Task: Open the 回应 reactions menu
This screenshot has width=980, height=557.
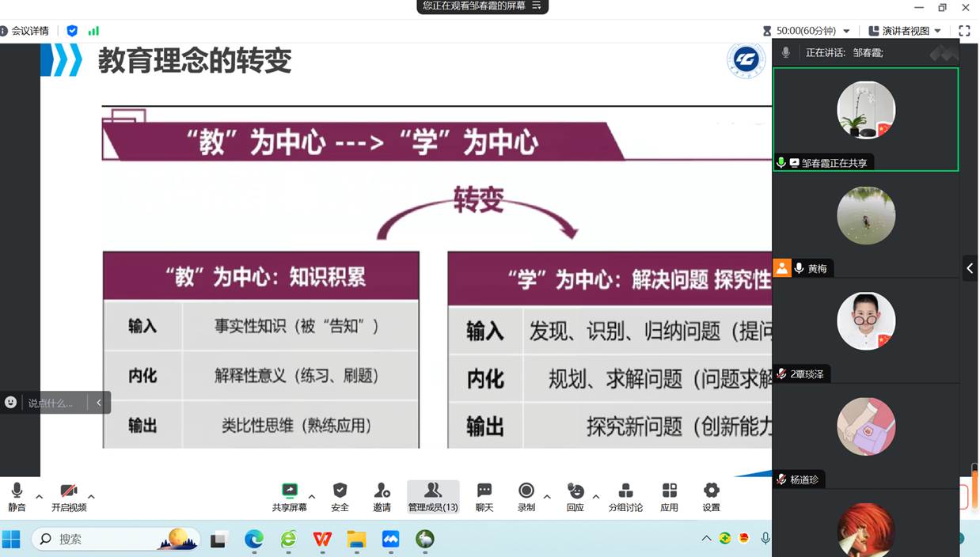Action: 575,491
